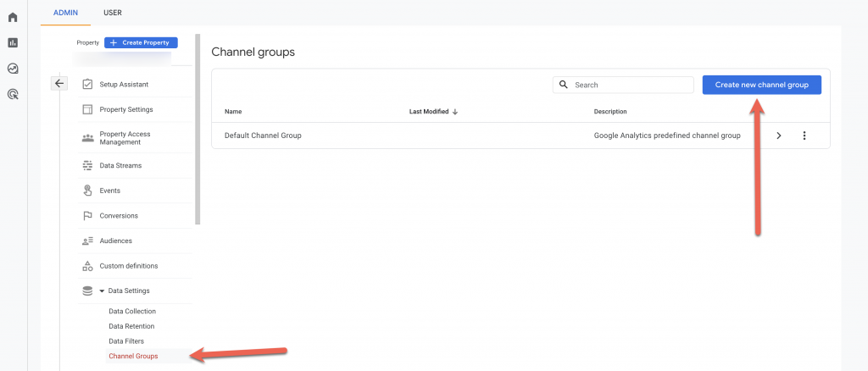Image resolution: width=868 pixels, height=371 pixels.
Task: Click the Name column header
Action: pyautogui.click(x=233, y=112)
